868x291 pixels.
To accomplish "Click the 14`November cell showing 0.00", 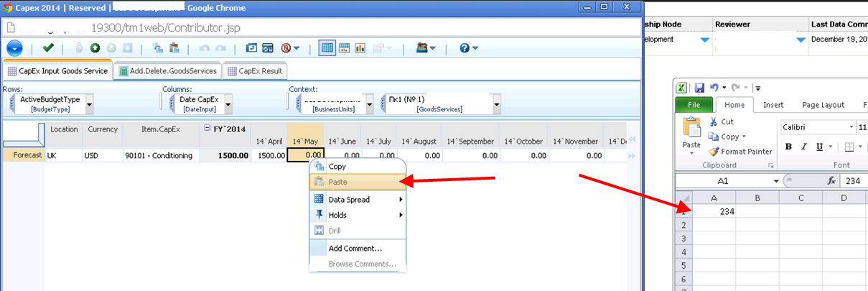I will 577,155.
